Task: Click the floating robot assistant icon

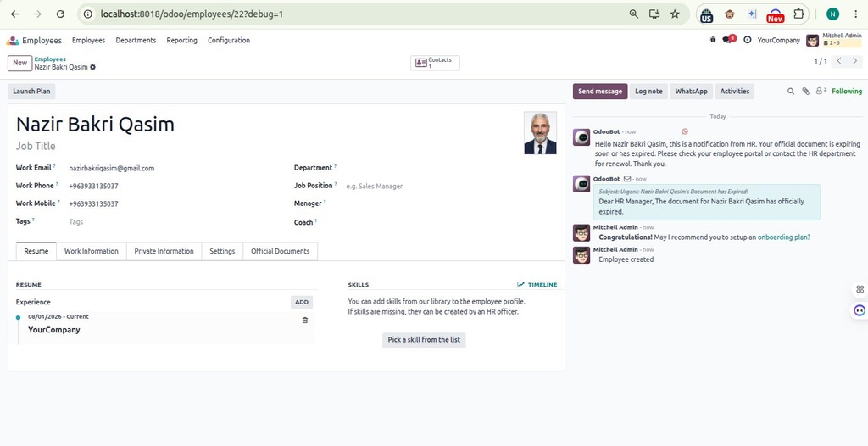Action: (860, 310)
